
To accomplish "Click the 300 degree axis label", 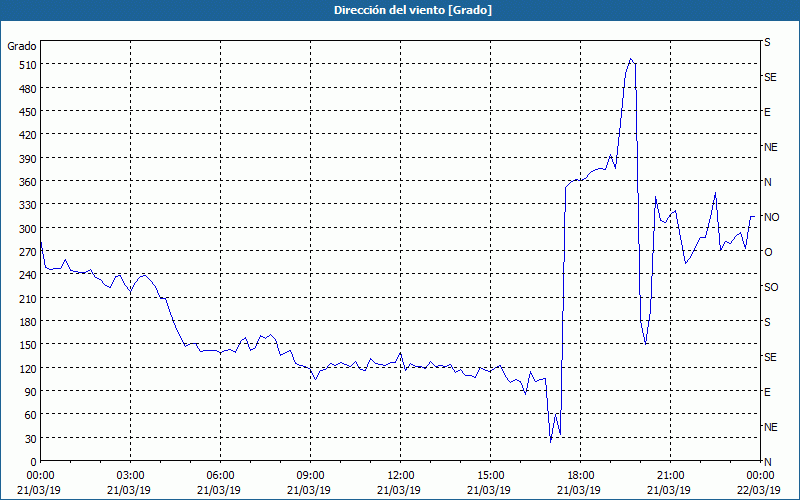I will 28,229.
